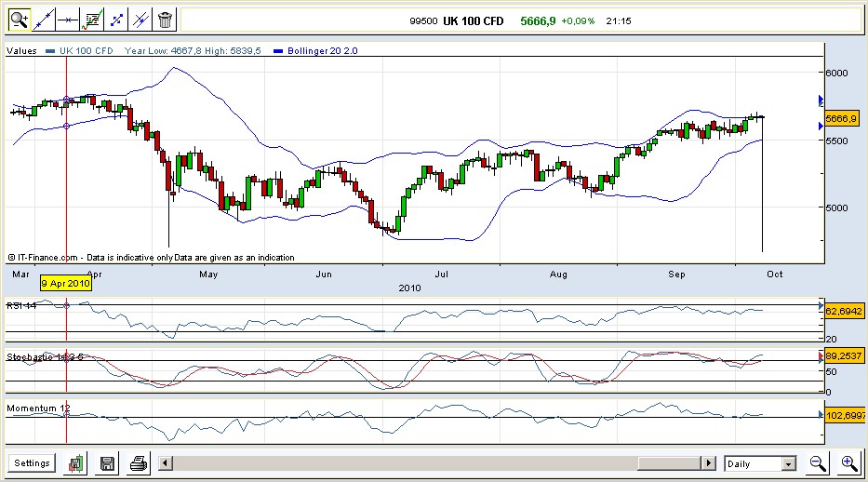The height and width of the screenshot is (482, 868).
Task: Print the chart
Action: click(x=139, y=463)
